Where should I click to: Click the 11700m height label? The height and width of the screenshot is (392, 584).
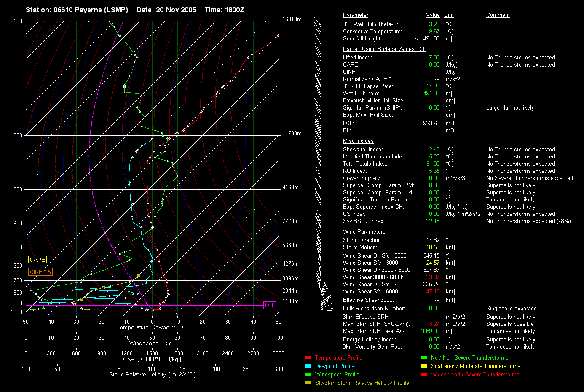point(292,133)
